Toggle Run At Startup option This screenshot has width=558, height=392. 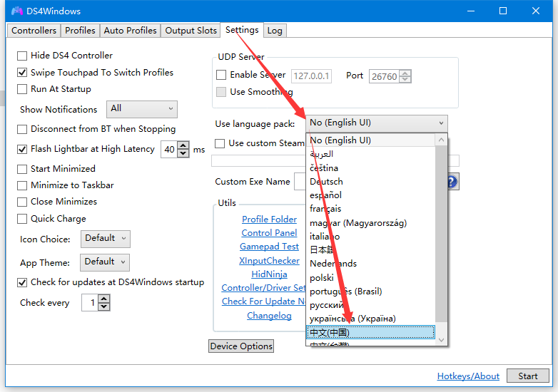23,89
